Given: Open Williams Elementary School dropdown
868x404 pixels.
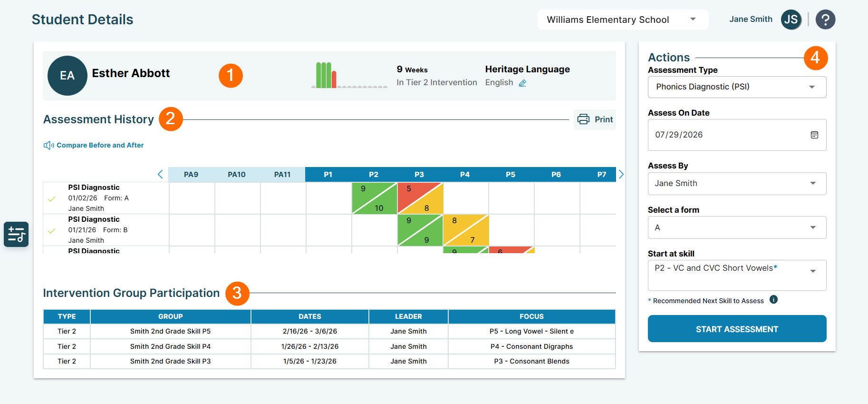Looking at the screenshot, I should point(623,20).
